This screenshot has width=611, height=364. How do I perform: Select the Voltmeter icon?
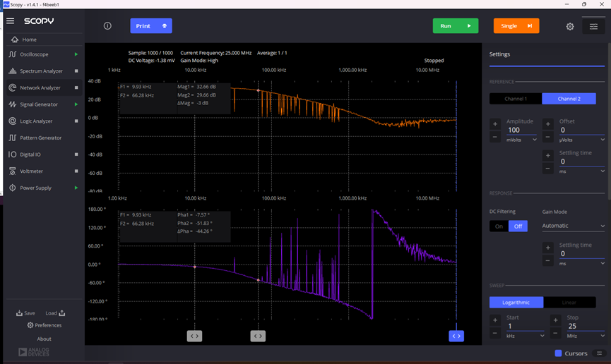pos(13,171)
